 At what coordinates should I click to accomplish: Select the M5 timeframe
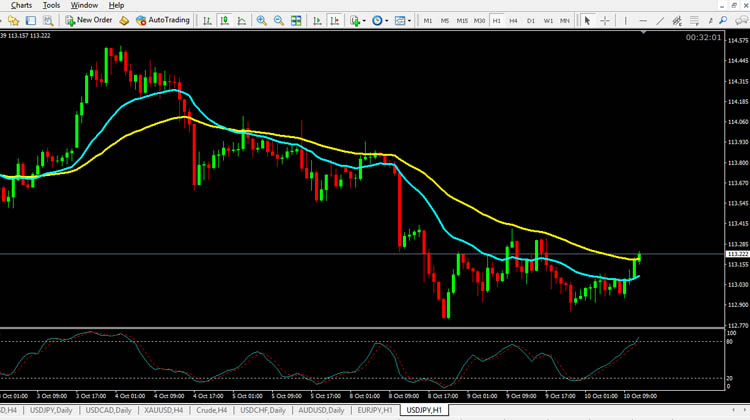click(445, 21)
